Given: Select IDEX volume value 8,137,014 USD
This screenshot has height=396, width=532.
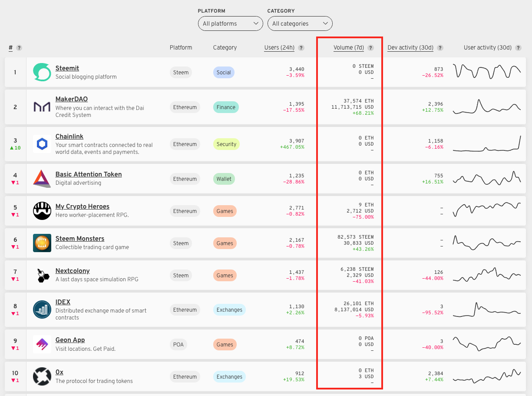Looking at the screenshot, I should click(x=354, y=309).
